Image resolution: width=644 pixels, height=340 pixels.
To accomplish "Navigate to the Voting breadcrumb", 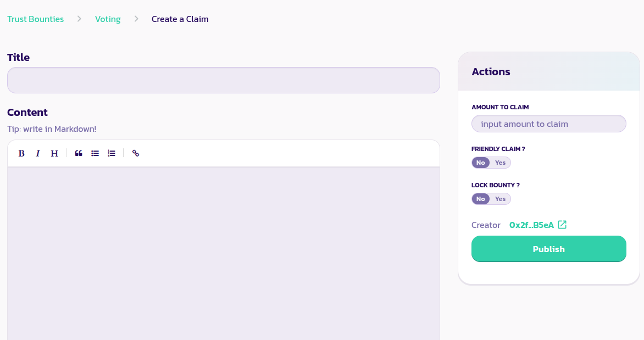I will (x=108, y=19).
